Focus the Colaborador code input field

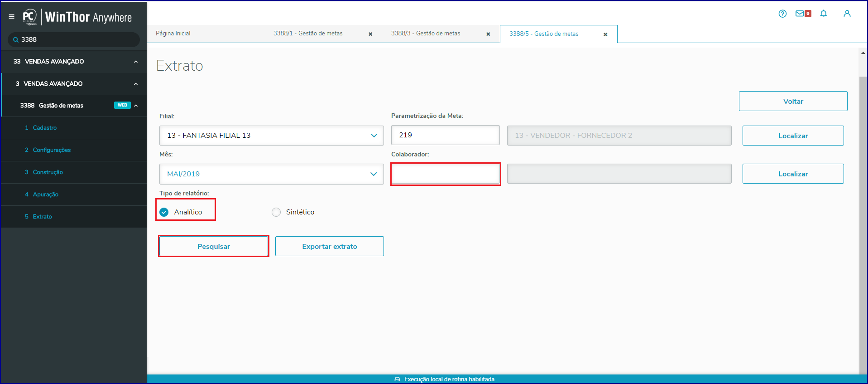(446, 174)
